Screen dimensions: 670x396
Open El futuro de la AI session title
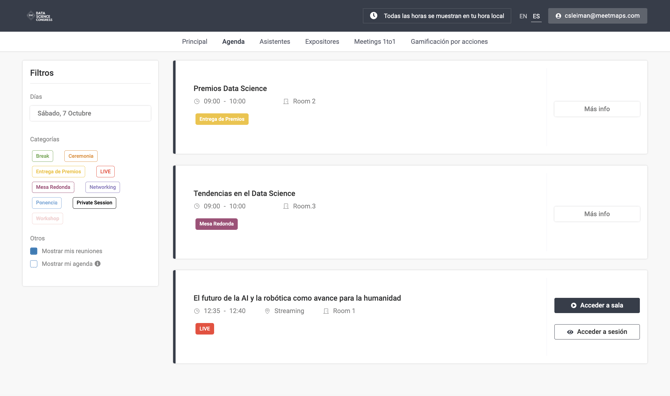click(x=297, y=298)
